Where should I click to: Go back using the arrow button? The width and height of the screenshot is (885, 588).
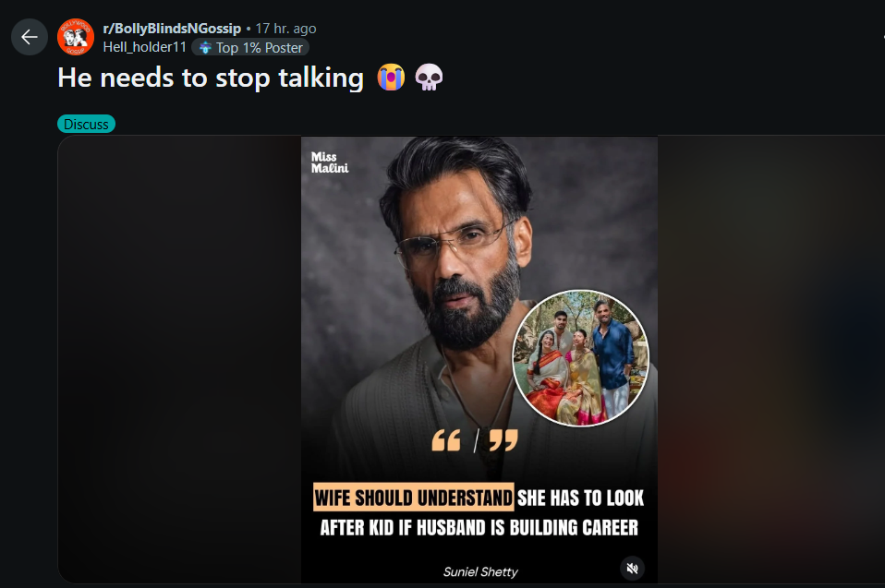pyautogui.click(x=29, y=37)
